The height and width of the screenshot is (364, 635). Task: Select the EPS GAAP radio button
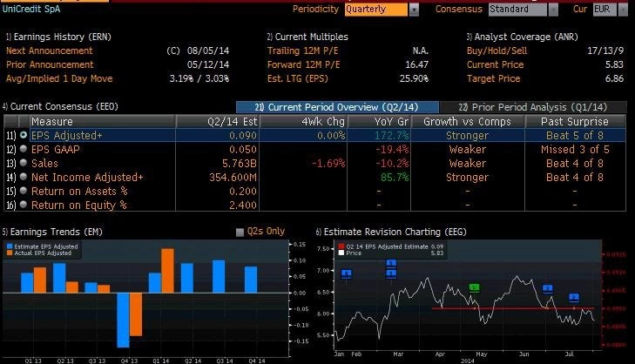coord(24,149)
